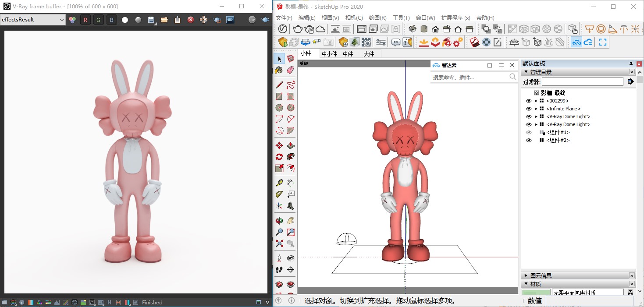The height and width of the screenshot is (307, 644).
Task: Load image folder icon in frame buffer
Action: pos(164,20)
